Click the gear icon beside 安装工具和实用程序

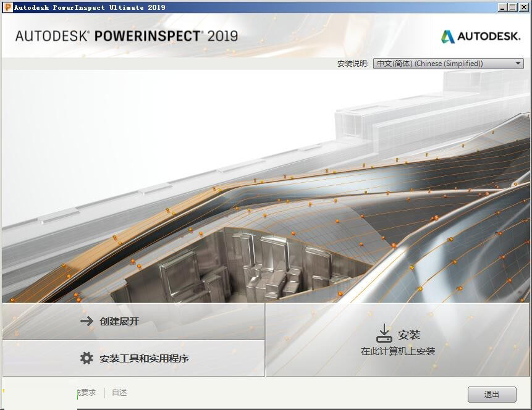coord(87,358)
